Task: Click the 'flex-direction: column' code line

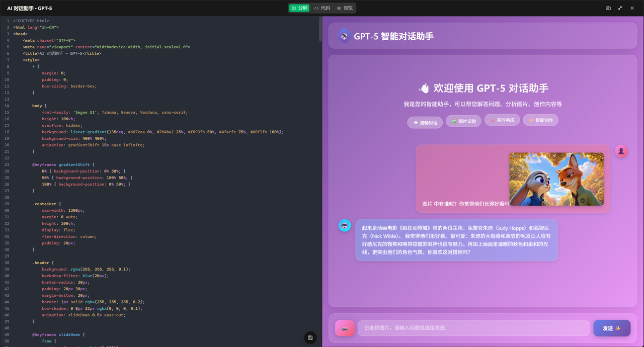Action: click(69, 236)
